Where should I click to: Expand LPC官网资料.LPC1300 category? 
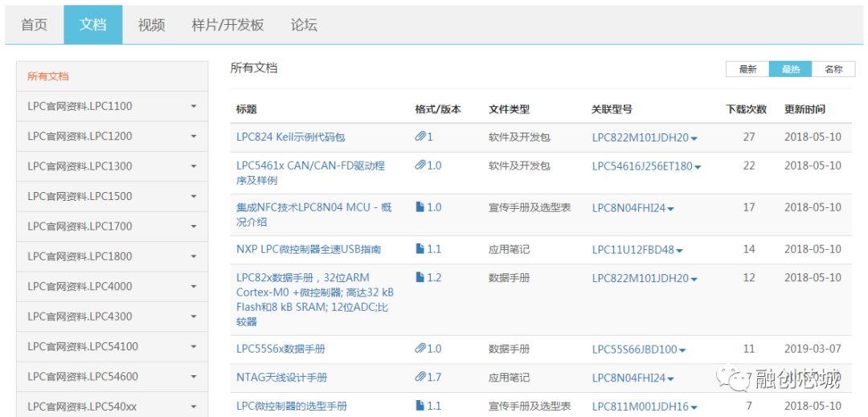coord(113,166)
